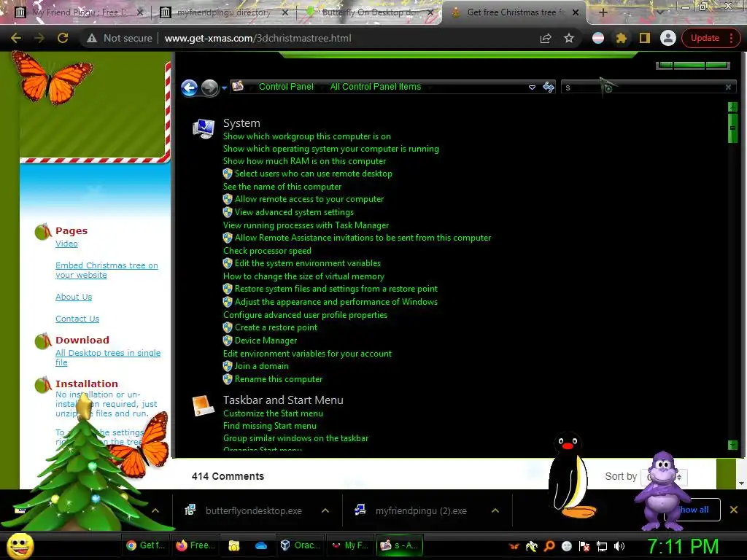Click Edit the system environment variables
The image size is (747, 560).
tap(307, 262)
